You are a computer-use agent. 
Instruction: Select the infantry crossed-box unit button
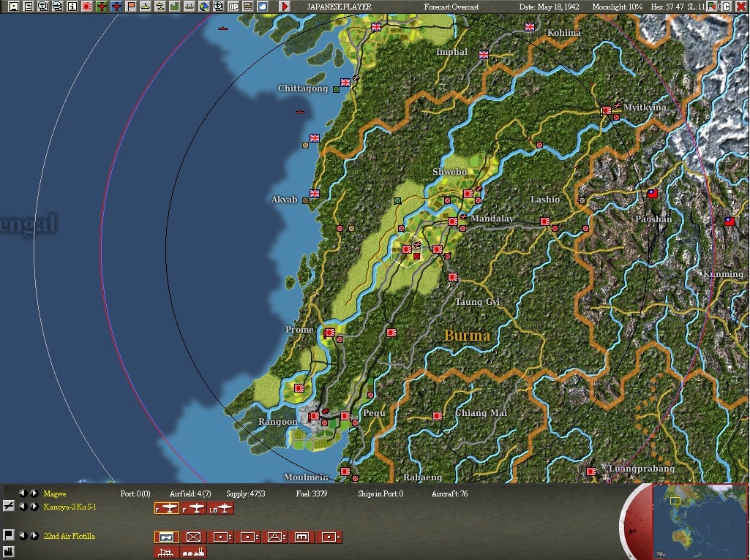pos(194,537)
